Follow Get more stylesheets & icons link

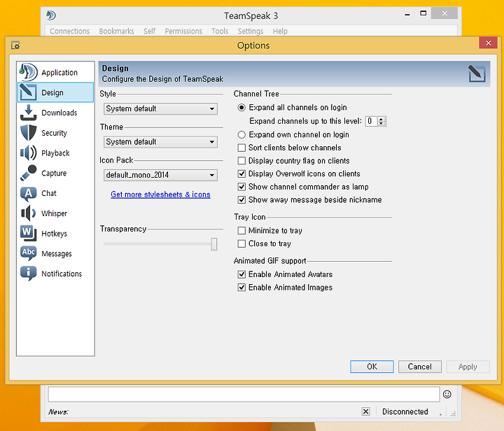pyautogui.click(x=160, y=195)
